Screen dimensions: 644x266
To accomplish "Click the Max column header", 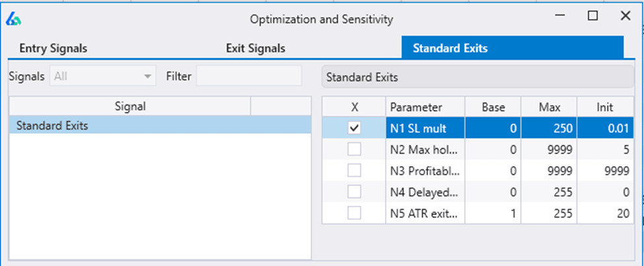I will (549, 107).
